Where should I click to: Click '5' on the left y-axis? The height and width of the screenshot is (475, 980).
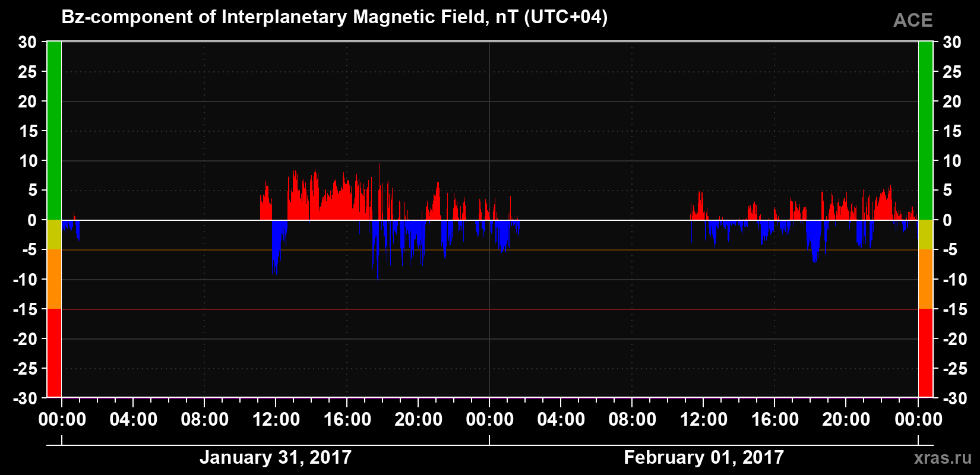point(32,191)
